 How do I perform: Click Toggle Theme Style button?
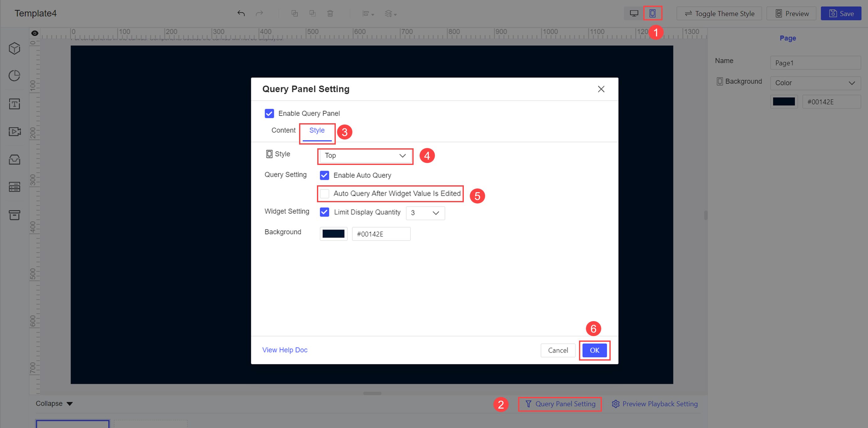[x=719, y=13]
